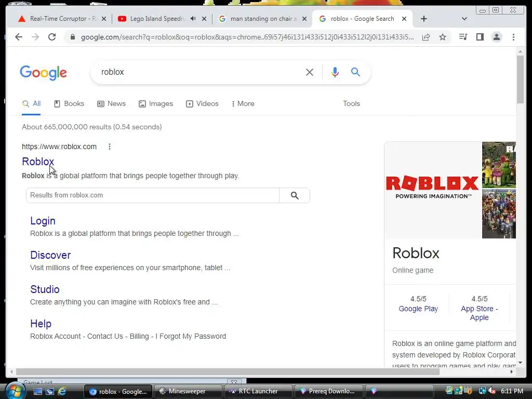Click Show Desktop in quick launch

(37, 391)
